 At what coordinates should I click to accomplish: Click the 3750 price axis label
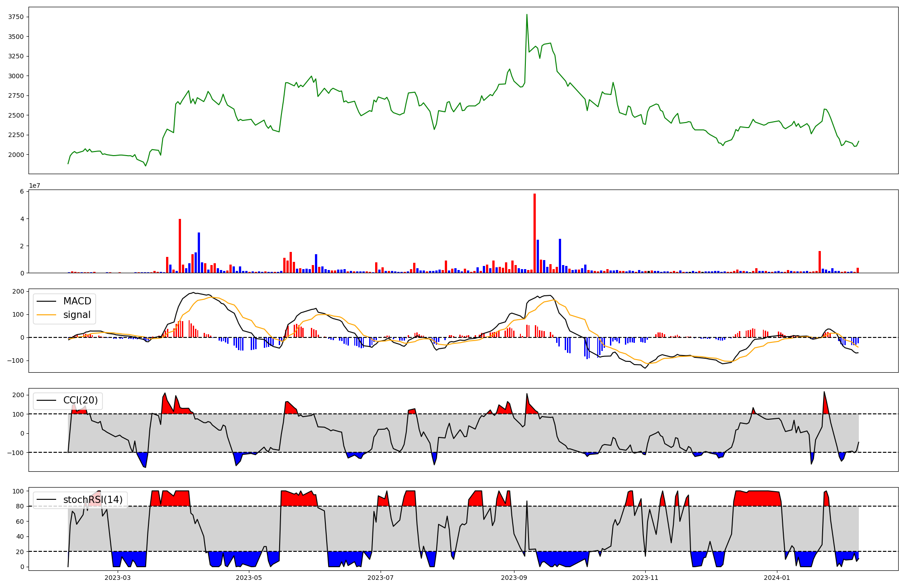coord(16,17)
